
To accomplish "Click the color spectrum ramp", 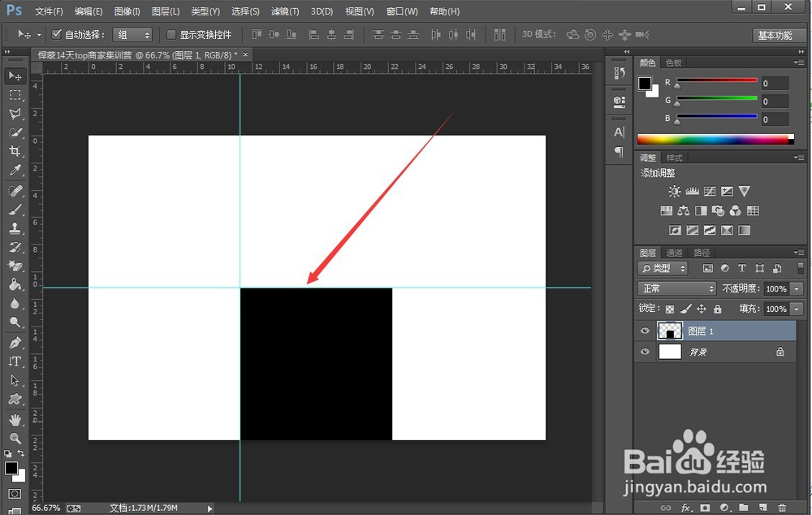I will 715,139.
